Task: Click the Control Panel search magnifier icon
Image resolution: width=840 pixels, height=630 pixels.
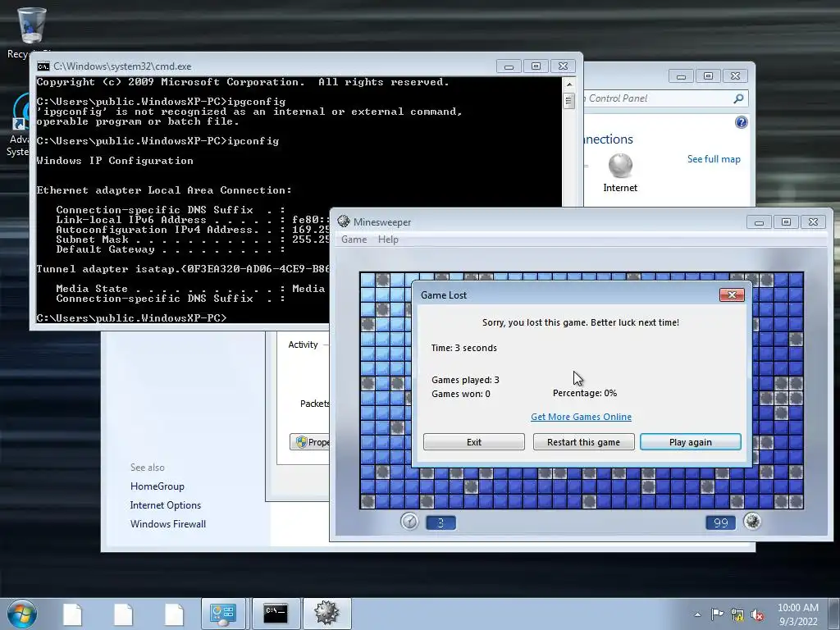Action: [738, 98]
